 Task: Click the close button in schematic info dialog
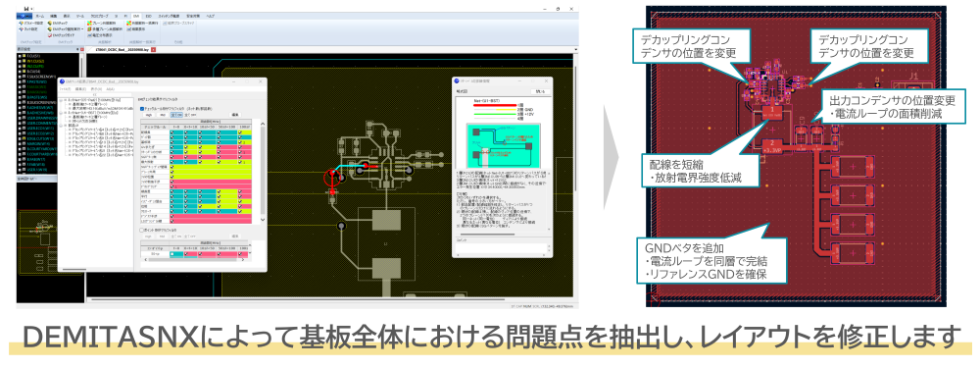537,91
